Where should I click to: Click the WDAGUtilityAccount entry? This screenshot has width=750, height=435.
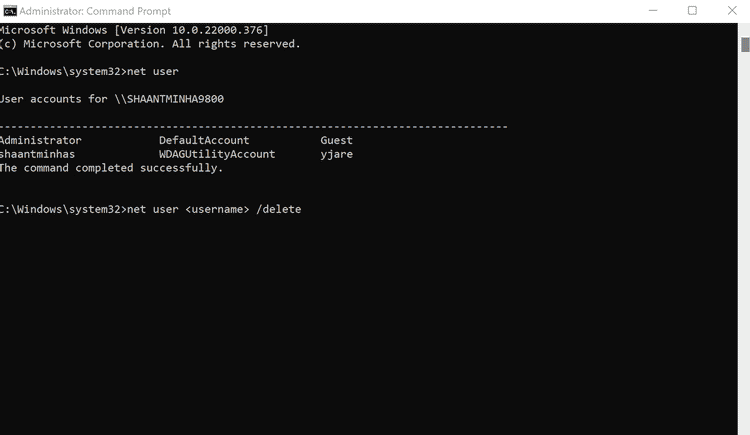217,155
